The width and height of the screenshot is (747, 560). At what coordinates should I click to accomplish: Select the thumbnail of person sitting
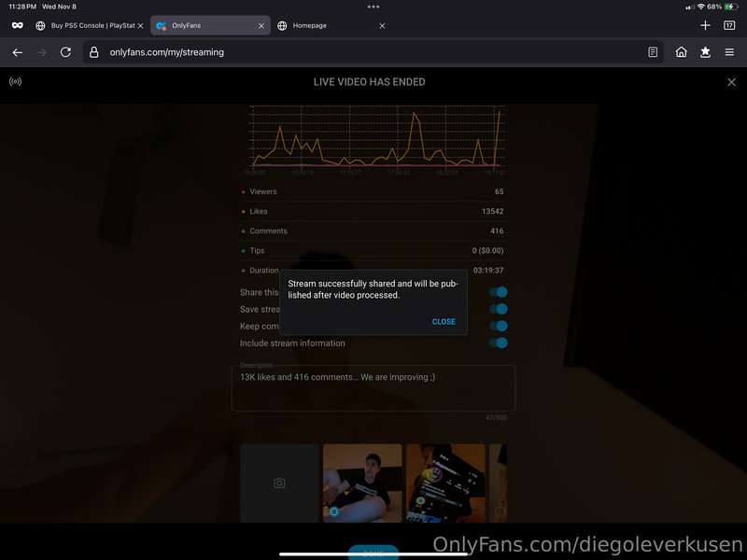362,483
